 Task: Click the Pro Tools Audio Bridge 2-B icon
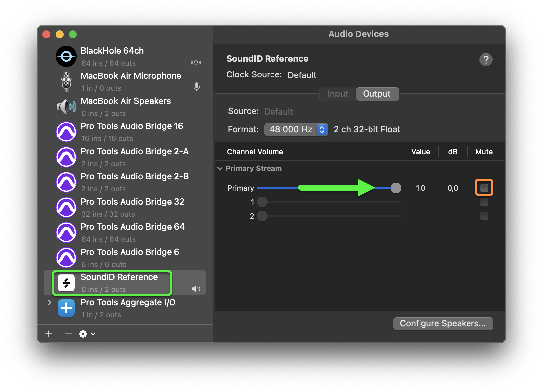click(x=66, y=182)
